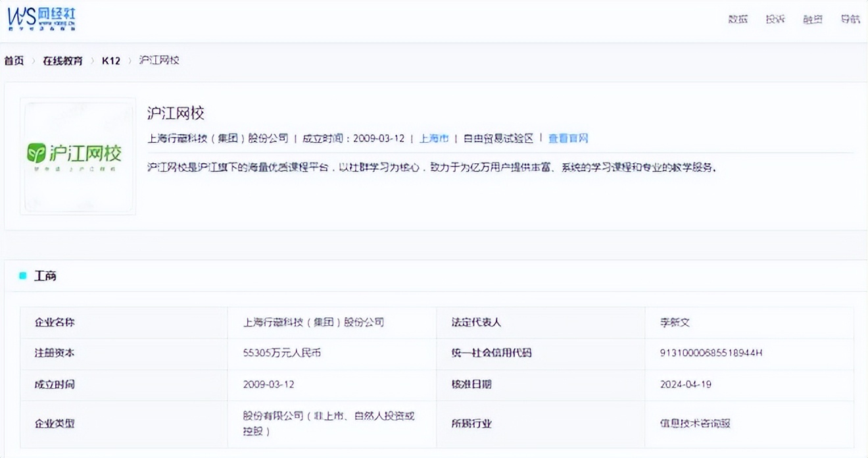Click the company description paragraph
868x458 pixels.
coord(431,167)
